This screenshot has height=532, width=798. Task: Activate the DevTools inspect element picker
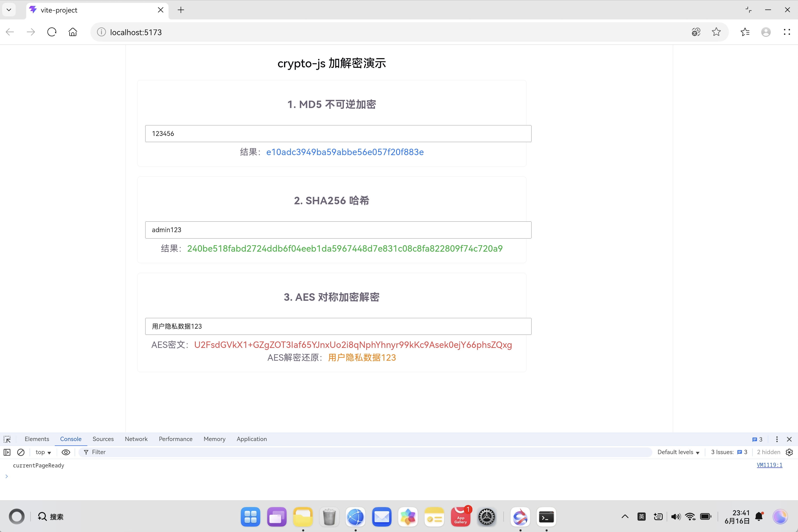coord(7,439)
